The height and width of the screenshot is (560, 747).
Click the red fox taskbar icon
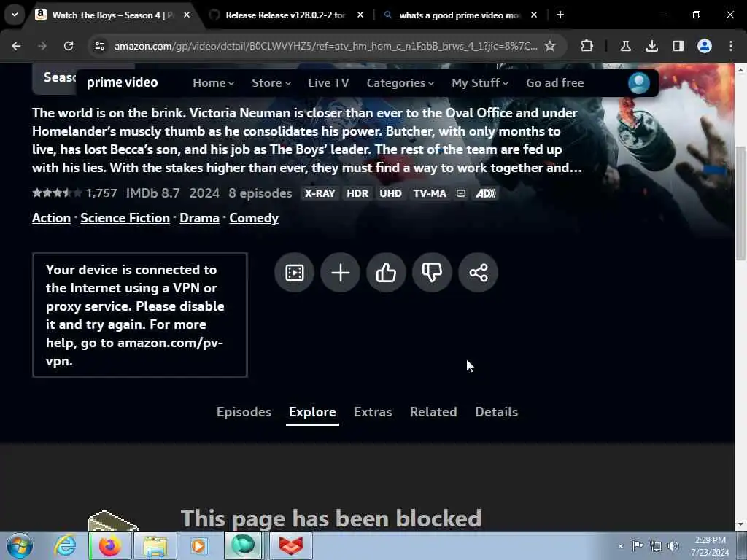[291, 545]
